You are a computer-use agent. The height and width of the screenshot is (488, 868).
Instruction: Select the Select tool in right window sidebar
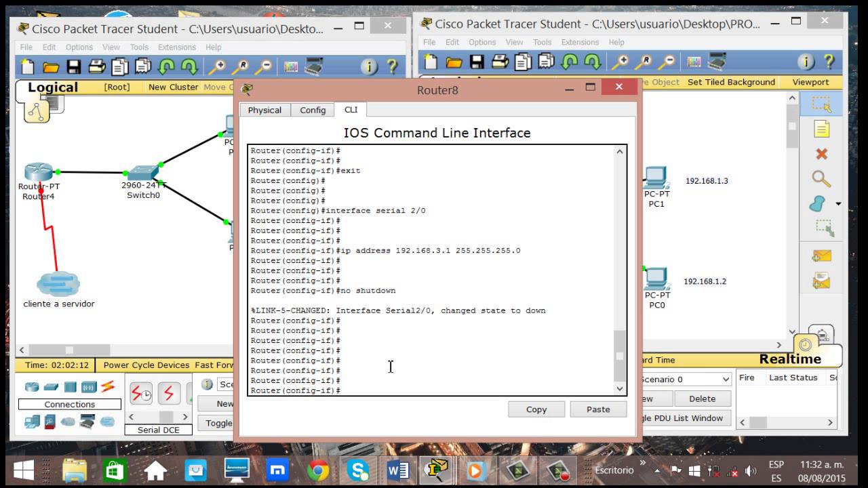tap(821, 104)
